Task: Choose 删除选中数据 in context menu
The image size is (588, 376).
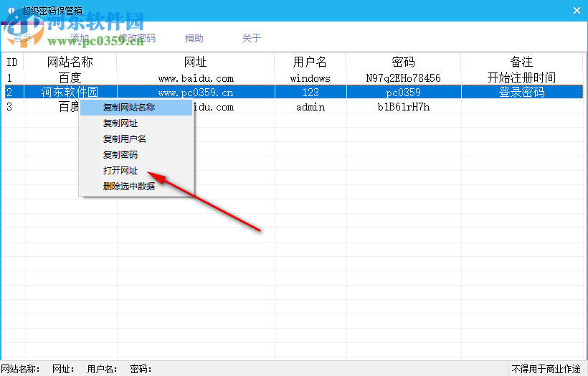Action: pyautogui.click(x=136, y=186)
